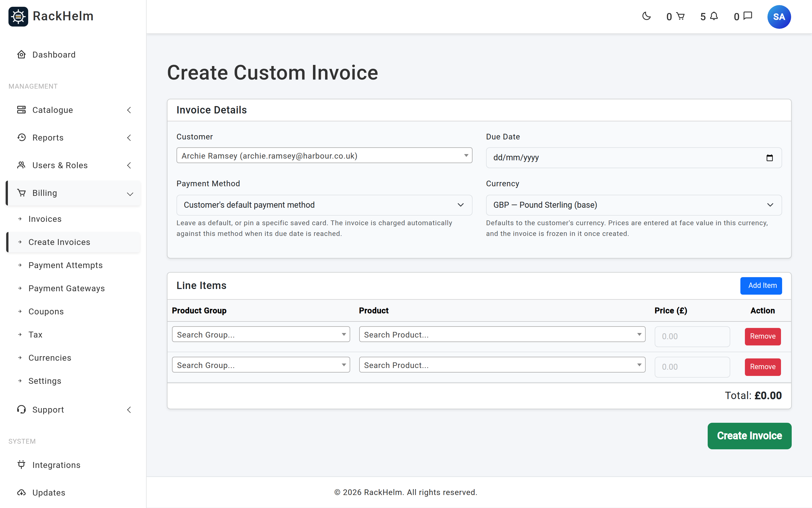
Task: Open the Currency dropdown
Action: click(x=634, y=205)
